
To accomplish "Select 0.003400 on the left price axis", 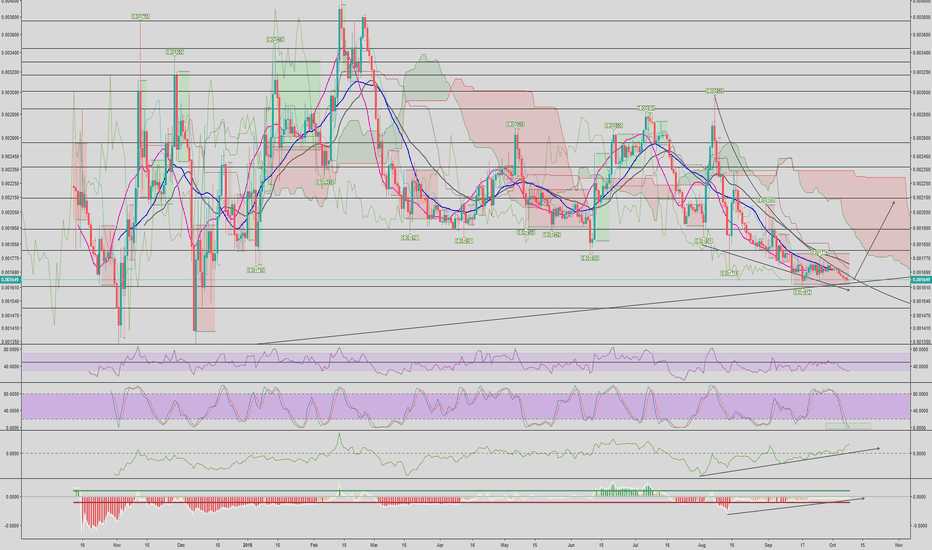I will point(10,53).
